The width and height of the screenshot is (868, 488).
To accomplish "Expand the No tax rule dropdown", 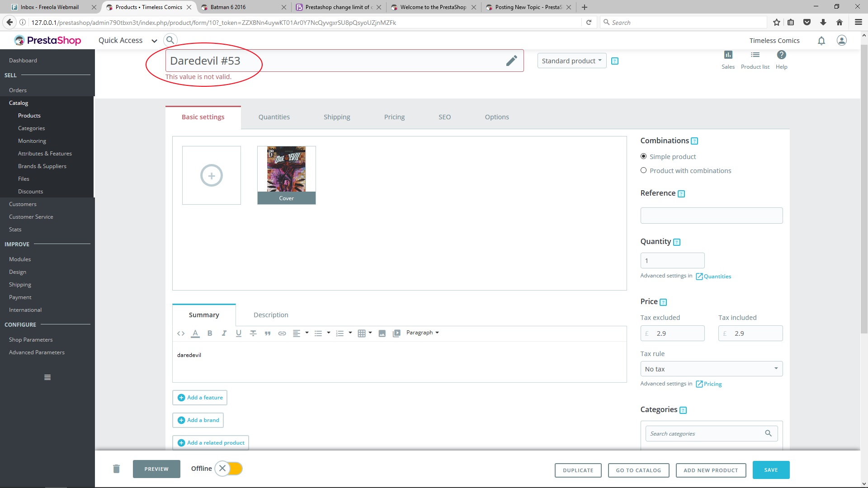I will pyautogui.click(x=711, y=369).
